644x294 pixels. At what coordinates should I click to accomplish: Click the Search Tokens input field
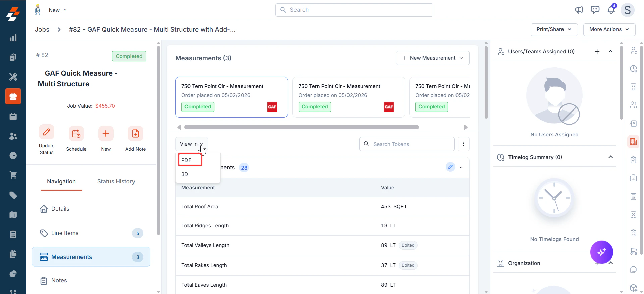click(x=407, y=144)
